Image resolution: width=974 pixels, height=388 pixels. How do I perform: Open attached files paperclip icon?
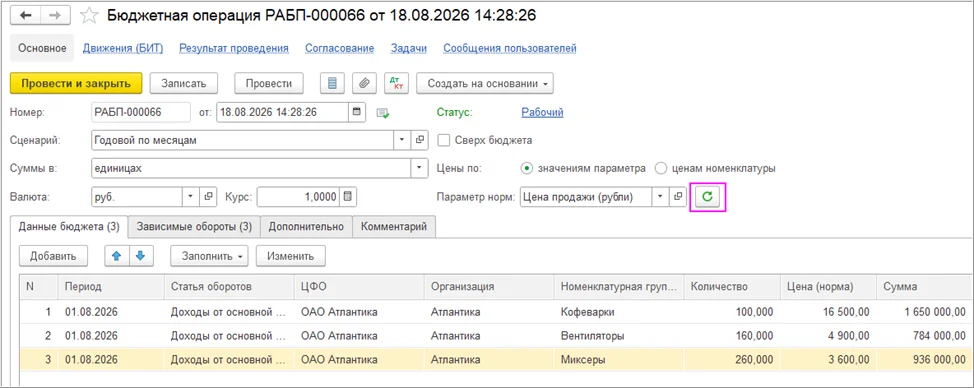(365, 83)
